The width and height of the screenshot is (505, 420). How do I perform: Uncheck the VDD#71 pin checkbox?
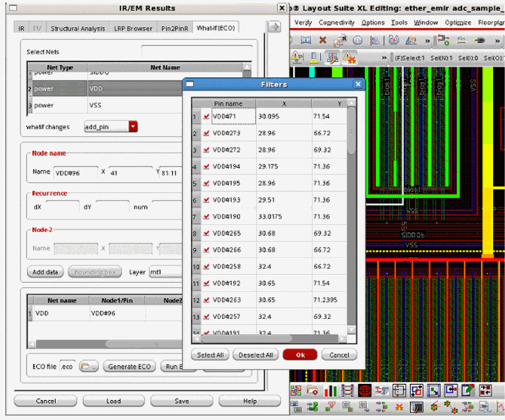click(206, 117)
